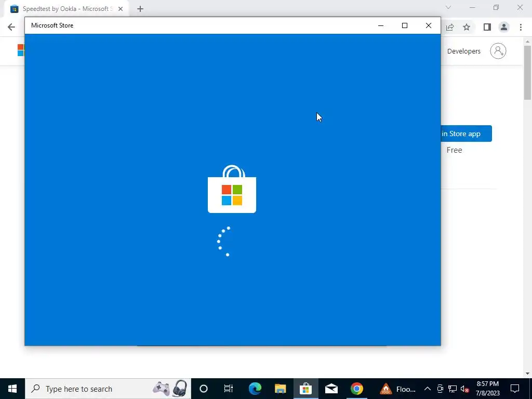Open the Mail app from taskbar
The image size is (532, 399).
pyautogui.click(x=331, y=389)
